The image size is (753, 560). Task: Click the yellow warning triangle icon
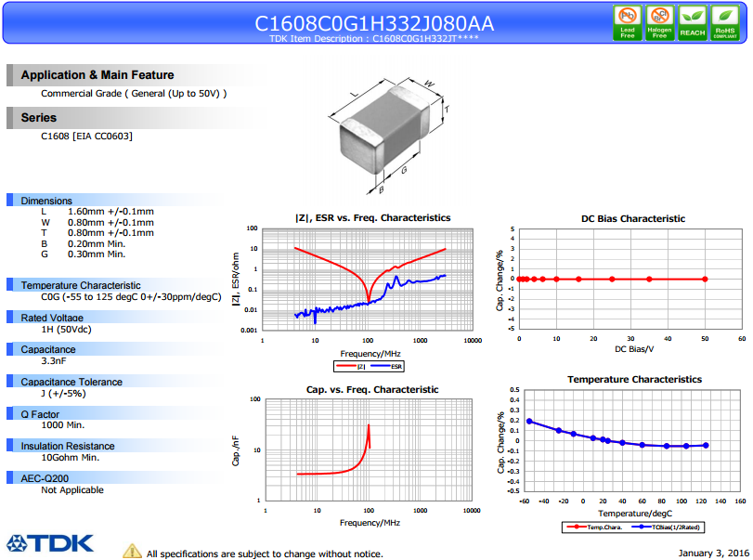(x=133, y=551)
